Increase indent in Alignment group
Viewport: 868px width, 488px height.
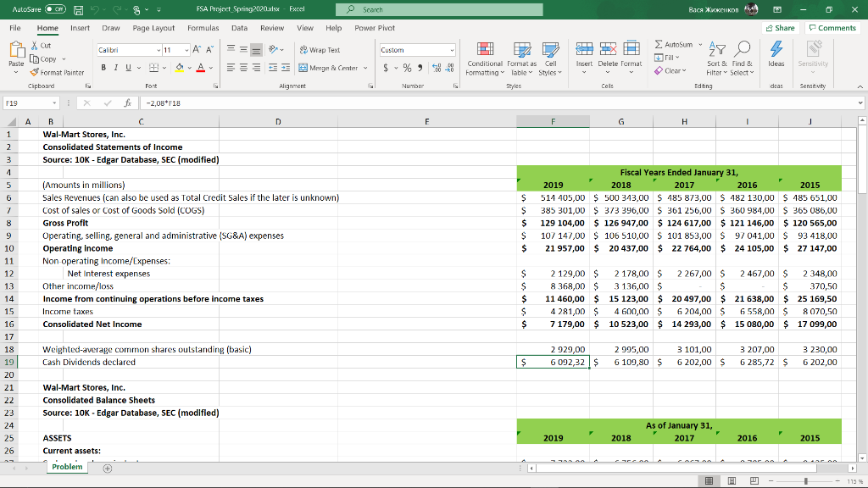(286, 68)
